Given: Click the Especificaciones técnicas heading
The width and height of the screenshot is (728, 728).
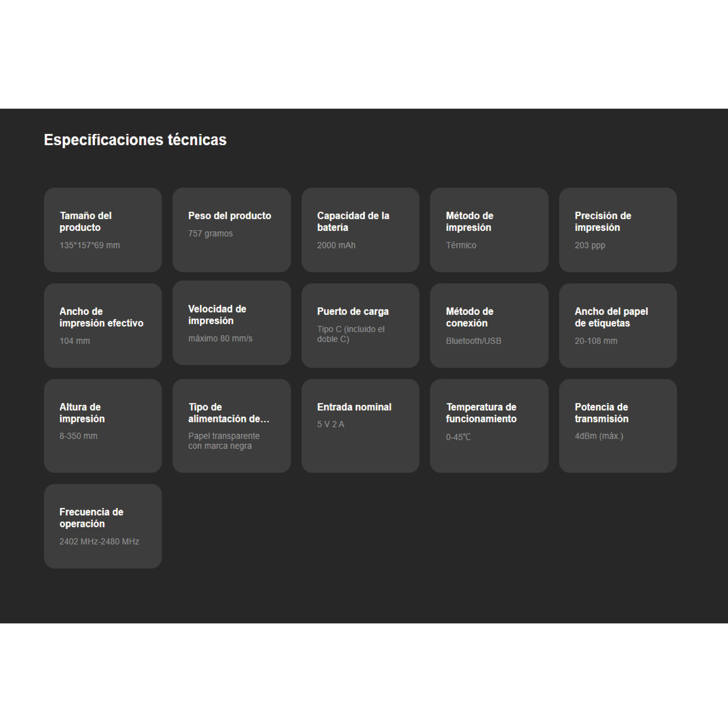Looking at the screenshot, I should [x=135, y=140].
